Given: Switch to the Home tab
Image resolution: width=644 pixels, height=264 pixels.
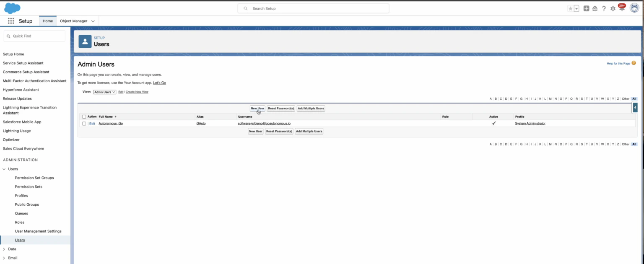Looking at the screenshot, I should [x=48, y=21].
